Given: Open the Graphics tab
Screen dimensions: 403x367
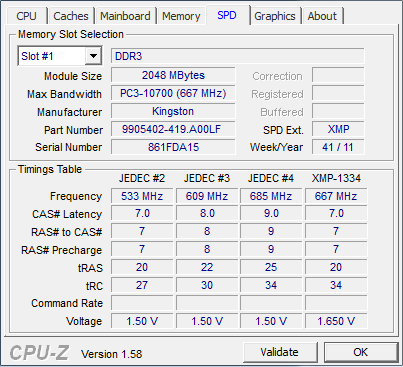Looking at the screenshot, I should [x=275, y=16].
